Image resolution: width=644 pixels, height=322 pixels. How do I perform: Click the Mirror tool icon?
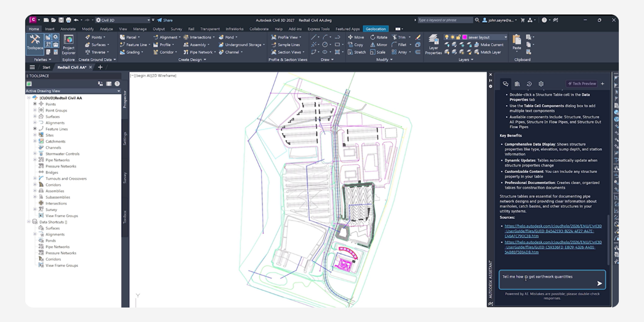coord(378,45)
